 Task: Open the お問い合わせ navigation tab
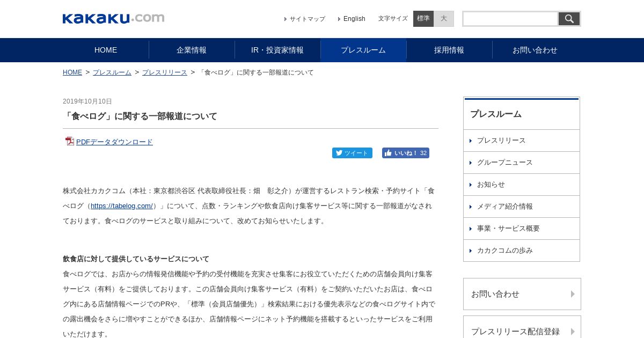[535, 50]
